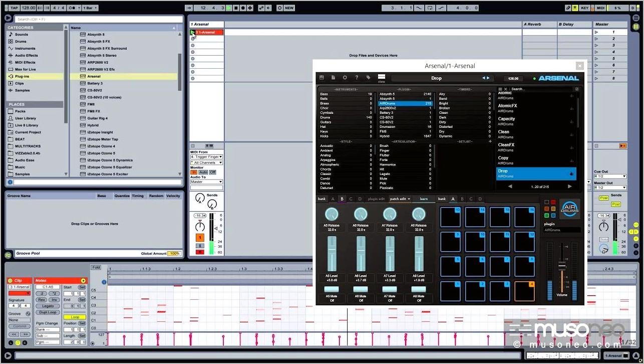Open the 1 Bar quantization dropdown
Image resolution: width=644 pixels, height=364 pixels.
point(90,8)
